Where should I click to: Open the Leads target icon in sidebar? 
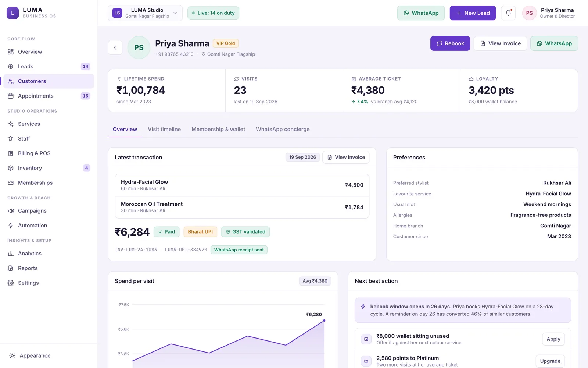point(11,67)
